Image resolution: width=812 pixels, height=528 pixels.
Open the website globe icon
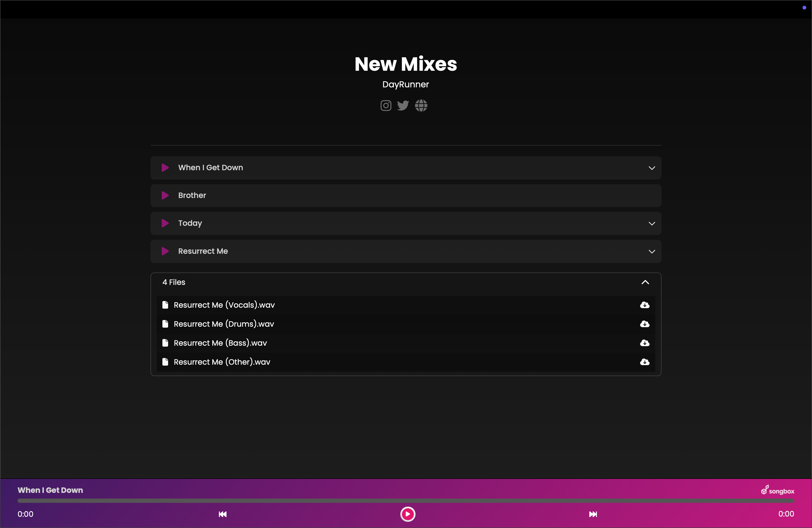(x=421, y=106)
